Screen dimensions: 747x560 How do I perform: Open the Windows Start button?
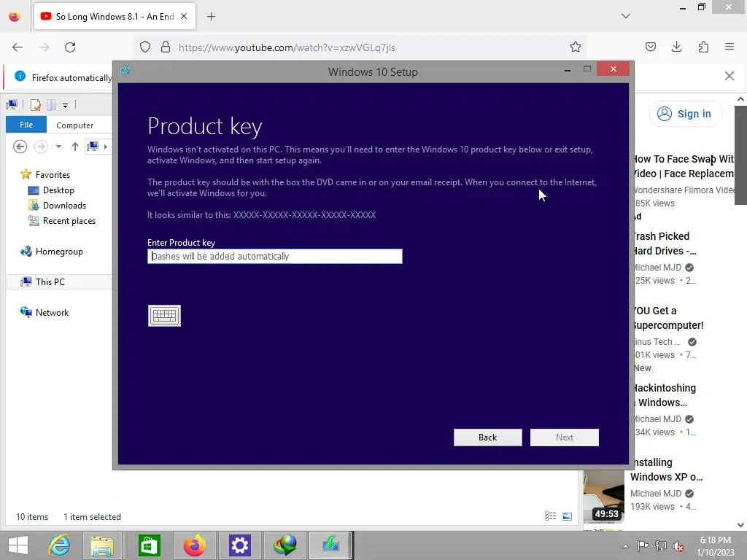pos(18,545)
